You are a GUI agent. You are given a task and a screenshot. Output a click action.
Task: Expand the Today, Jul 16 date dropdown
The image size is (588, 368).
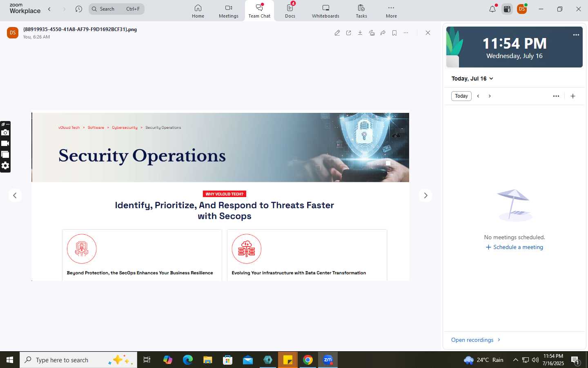[472, 79]
